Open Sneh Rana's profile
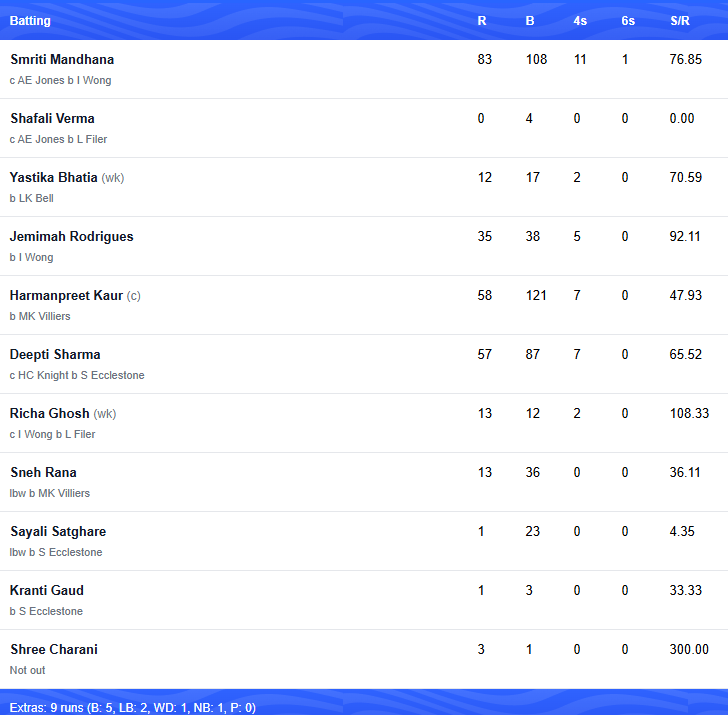728x715 pixels. (43, 472)
